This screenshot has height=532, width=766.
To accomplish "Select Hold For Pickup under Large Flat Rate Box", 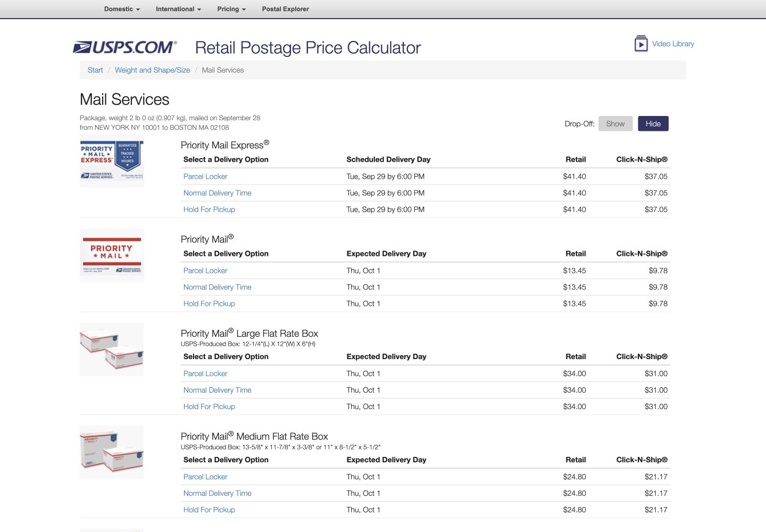I will 209,407.
